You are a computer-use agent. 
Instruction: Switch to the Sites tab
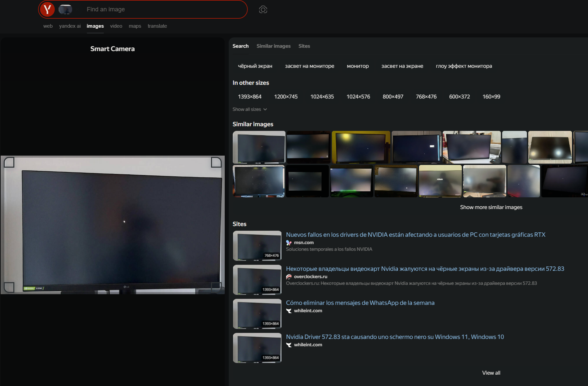coord(304,46)
